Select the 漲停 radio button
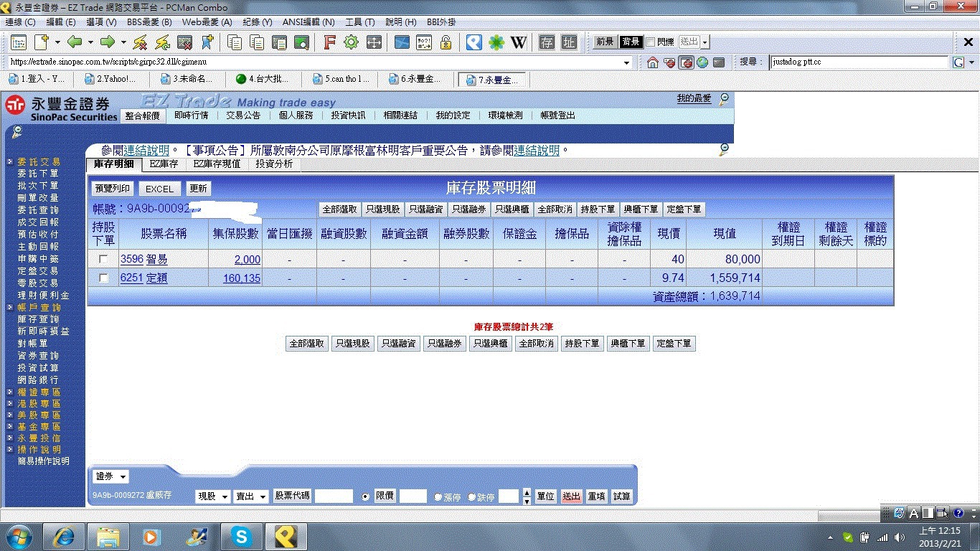 tap(438, 496)
